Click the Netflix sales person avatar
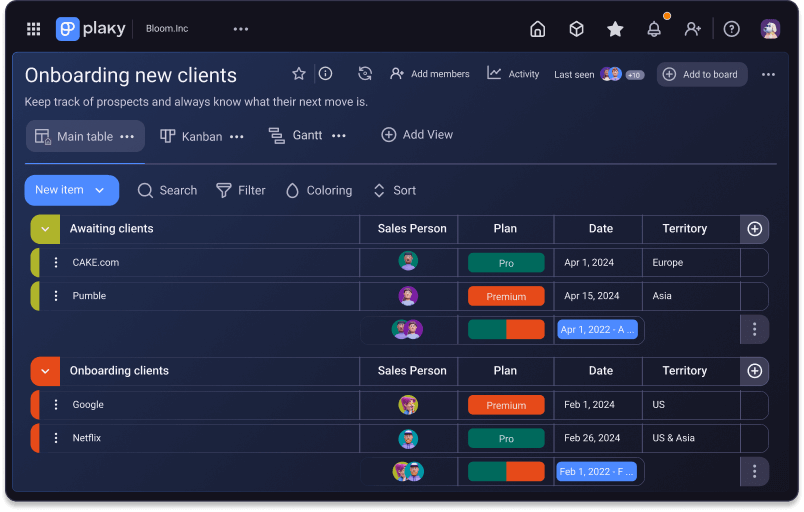The width and height of the screenshot is (804, 512). tap(408, 439)
